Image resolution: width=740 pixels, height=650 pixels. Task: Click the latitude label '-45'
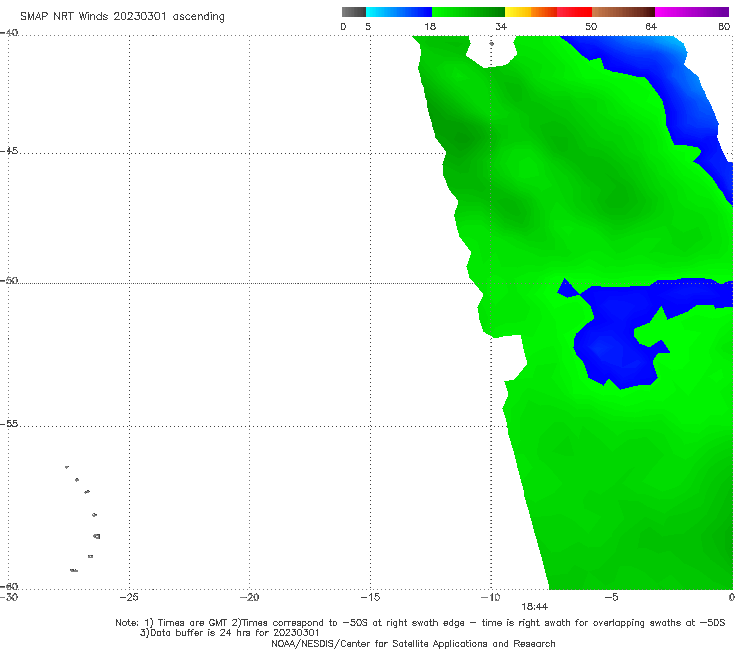tap(9, 151)
